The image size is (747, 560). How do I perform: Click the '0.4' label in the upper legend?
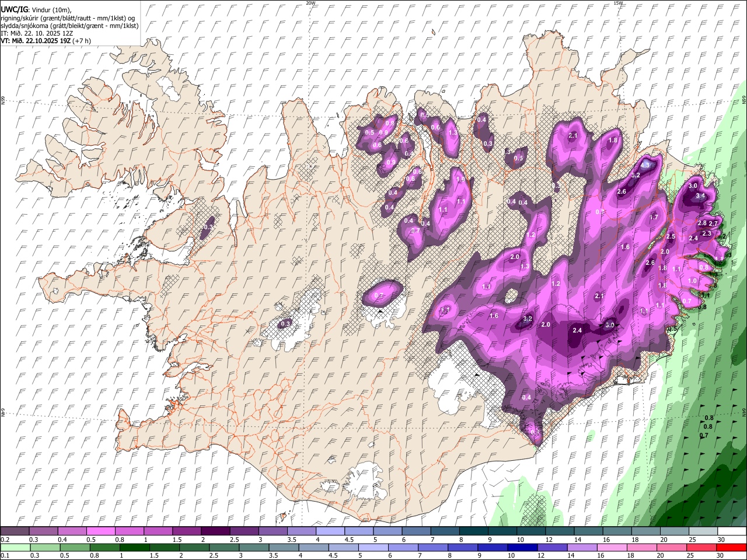pos(62,540)
